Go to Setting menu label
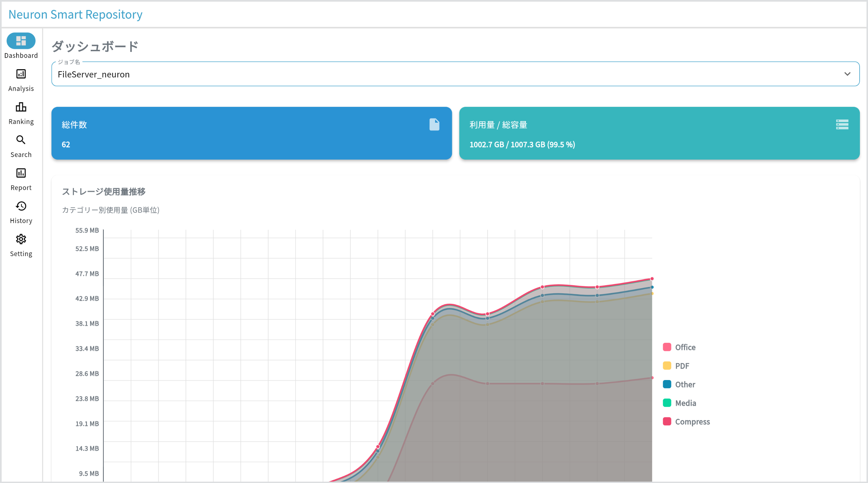The image size is (868, 483). 21,253
